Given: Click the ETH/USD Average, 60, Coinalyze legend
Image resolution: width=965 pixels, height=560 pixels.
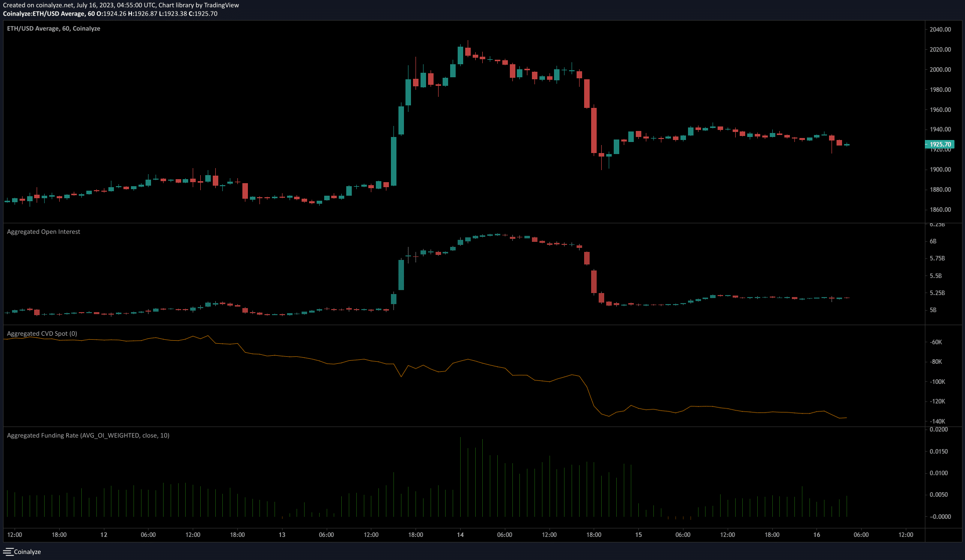Looking at the screenshot, I should pyautogui.click(x=54, y=29).
